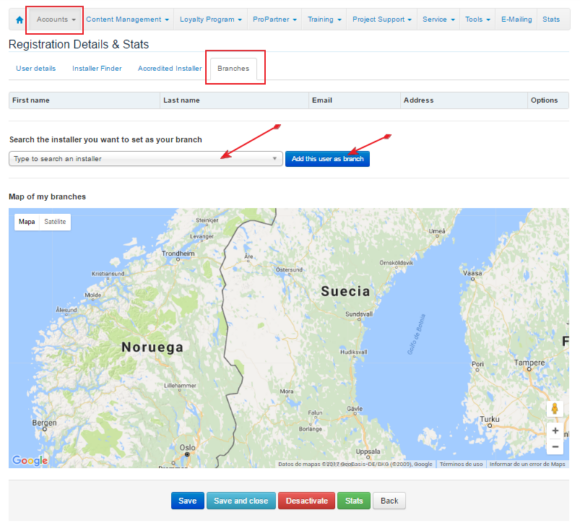Viewport: 580px width, 531px height.
Task: Zoom out of the map
Action: [555, 447]
